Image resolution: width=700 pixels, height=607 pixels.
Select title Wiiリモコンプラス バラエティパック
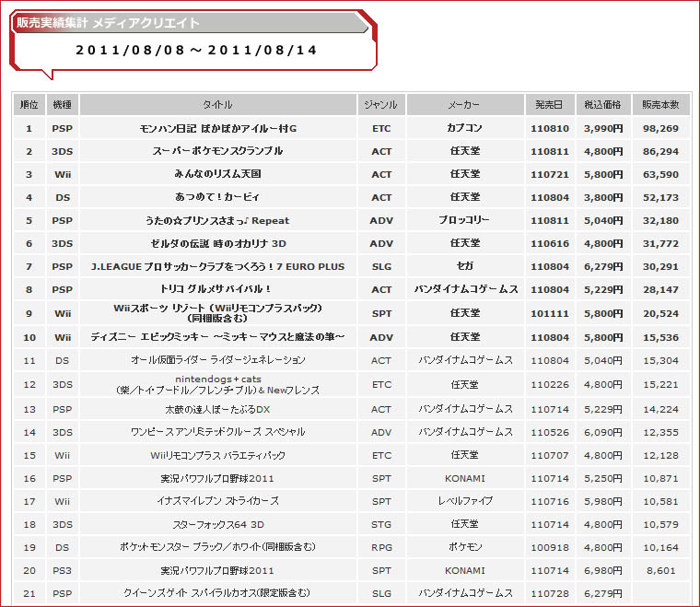click(x=218, y=456)
